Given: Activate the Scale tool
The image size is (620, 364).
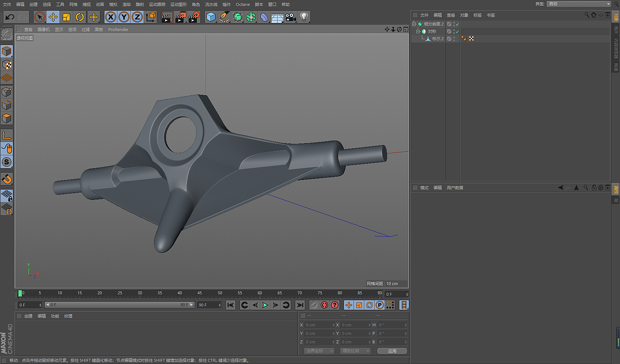Looking at the screenshot, I should point(66,17).
